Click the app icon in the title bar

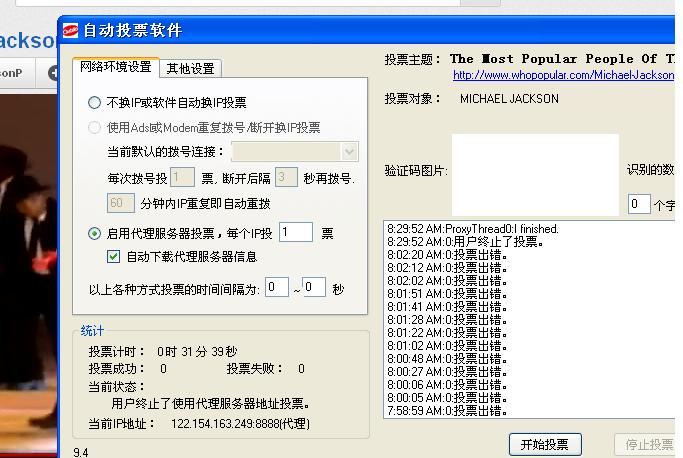point(71,31)
